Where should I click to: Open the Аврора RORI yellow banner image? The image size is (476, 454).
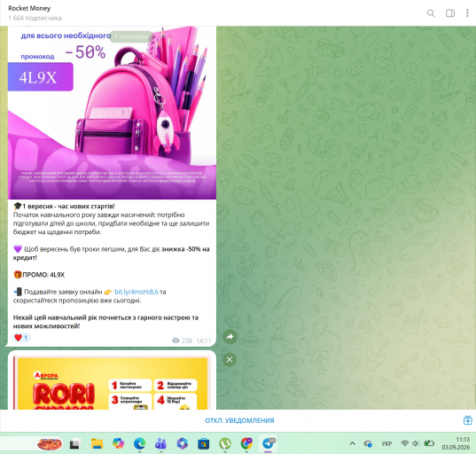tap(113, 383)
